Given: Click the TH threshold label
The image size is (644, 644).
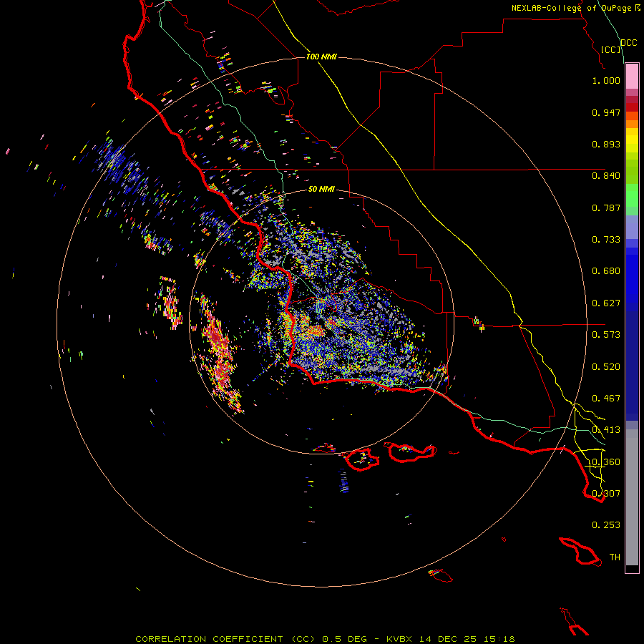Looking at the screenshot, I should click(x=615, y=557).
